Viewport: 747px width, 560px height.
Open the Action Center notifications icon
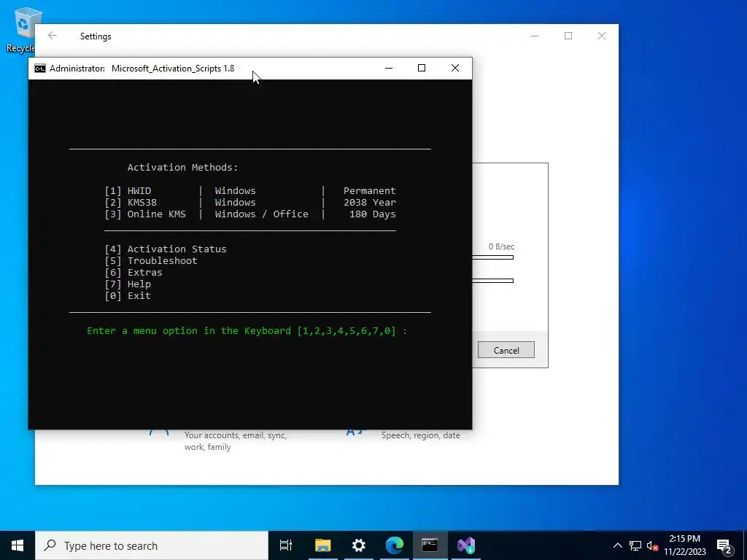[x=724, y=545]
